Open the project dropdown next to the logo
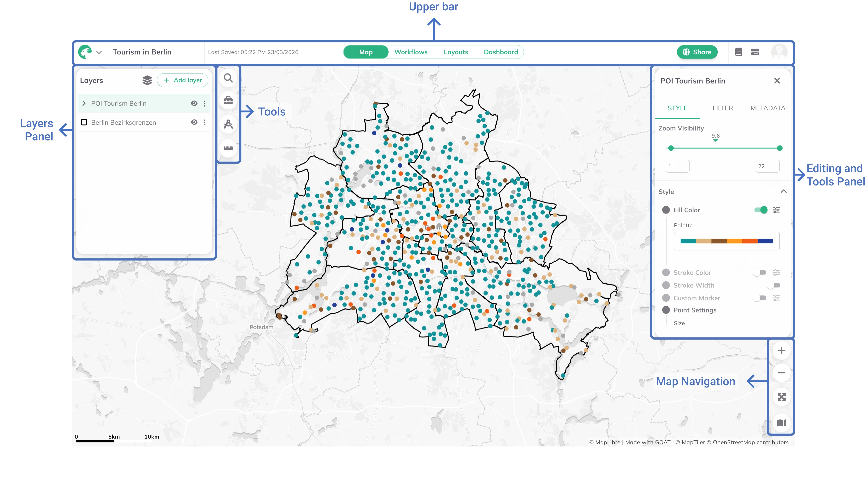The image size is (868, 488). pos(99,52)
